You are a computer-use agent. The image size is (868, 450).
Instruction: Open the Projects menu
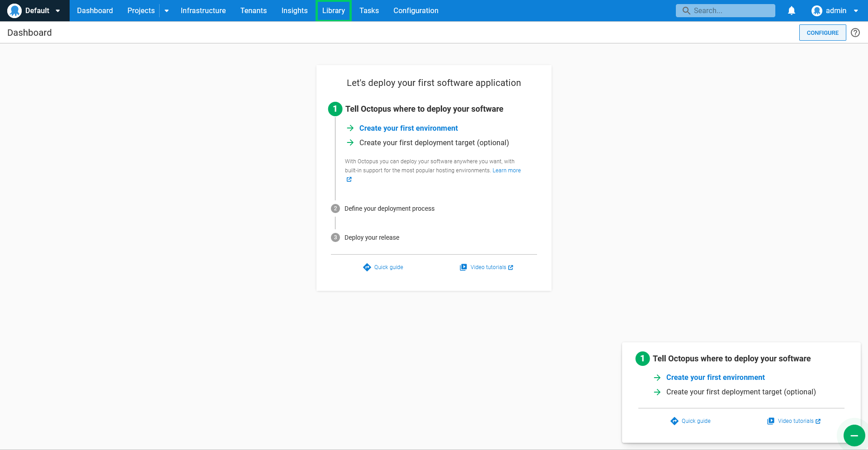point(141,10)
